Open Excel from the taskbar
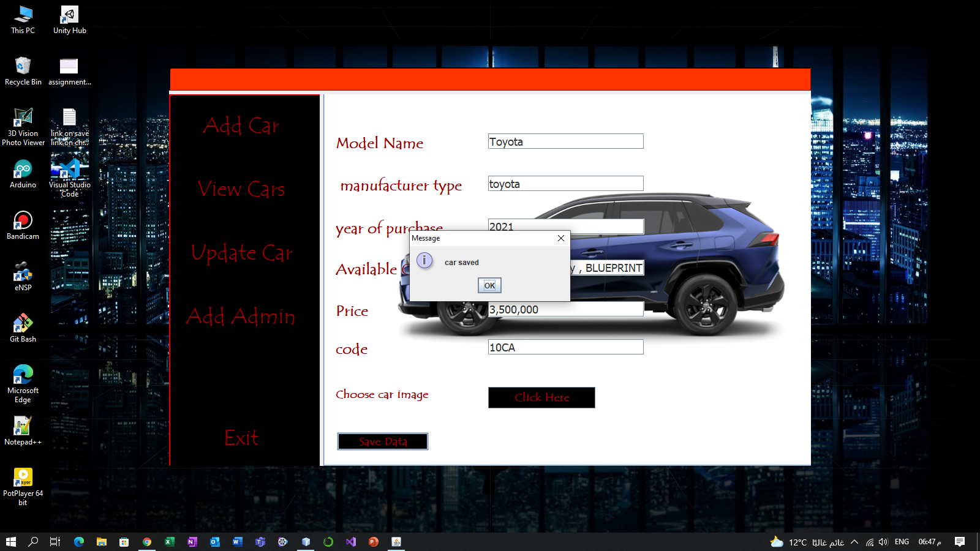This screenshot has height=551, width=980. click(x=170, y=542)
